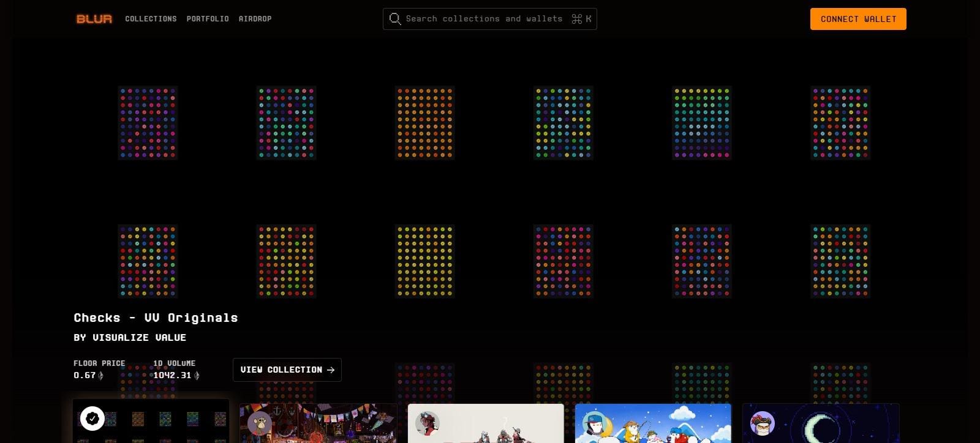Click the 1D volume value 1042.31
Image resolution: width=980 pixels, height=443 pixels.
point(172,375)
